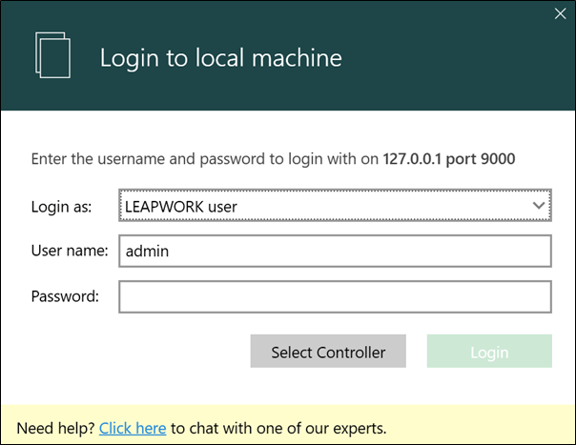Open the 'Login as' combo box
The width and height of the screenshot is (576, 445).
335,205
